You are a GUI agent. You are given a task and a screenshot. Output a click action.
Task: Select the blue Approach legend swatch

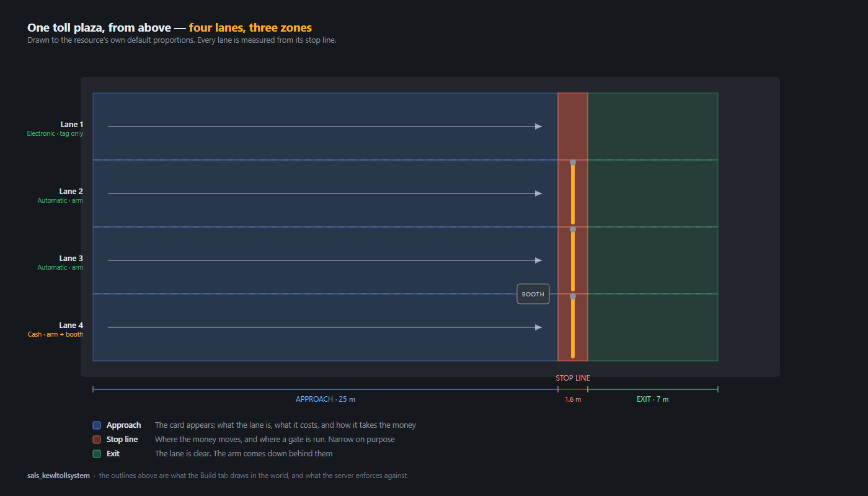click(x=97, y=425)
